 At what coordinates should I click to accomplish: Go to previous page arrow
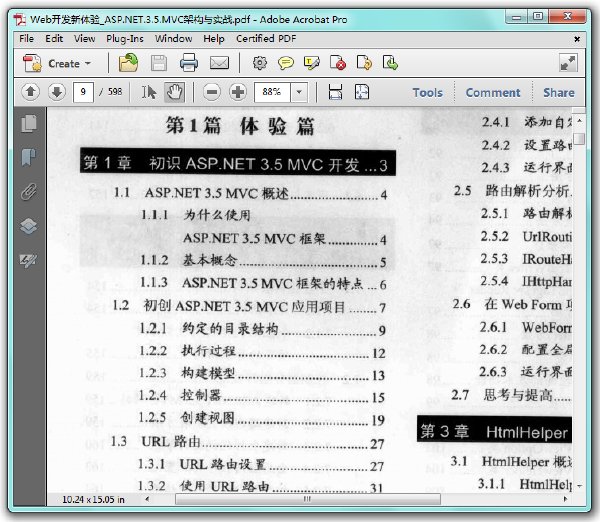pos(31,92)
